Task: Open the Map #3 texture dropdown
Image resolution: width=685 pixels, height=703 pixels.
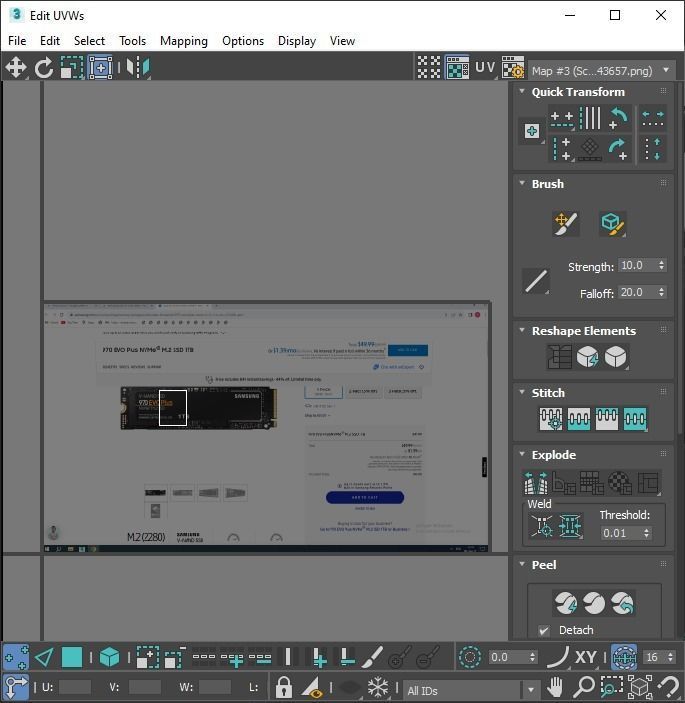Action: pyautogui.click(x=601, y=71)
